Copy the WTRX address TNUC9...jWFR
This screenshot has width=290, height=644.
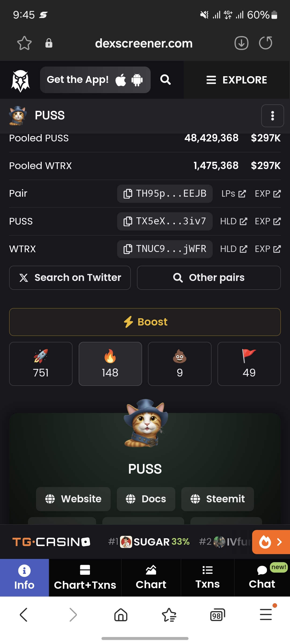(165, 249)
